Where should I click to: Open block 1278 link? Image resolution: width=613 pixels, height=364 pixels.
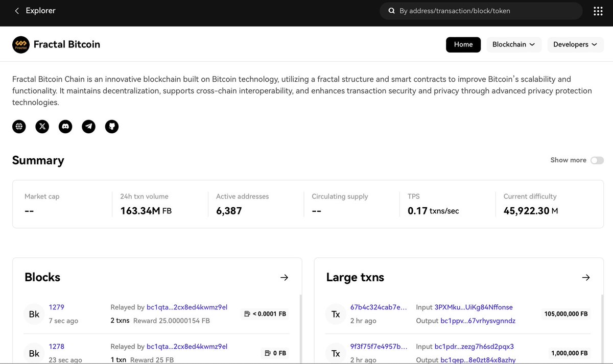(56, 347)
